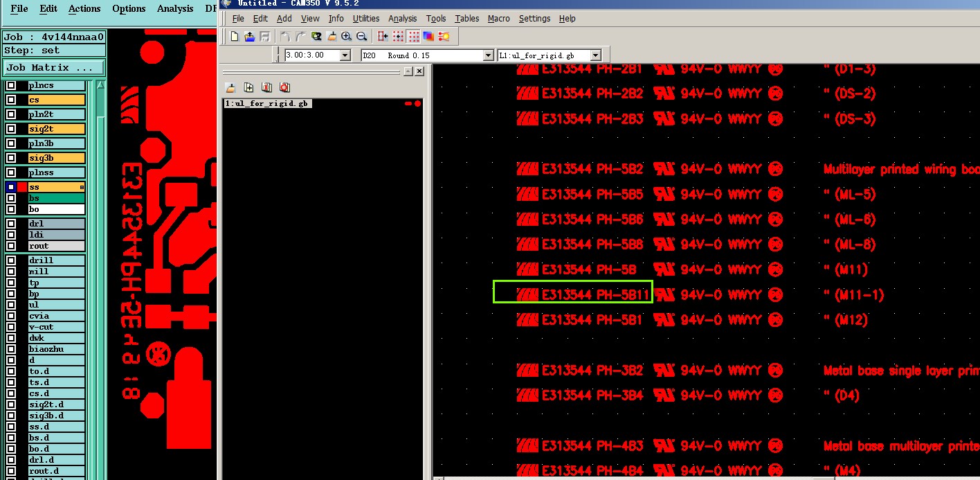The width and height of the screenshot is (980, 480).
Task: Click the Undo arrow icon
Action: 284,36
